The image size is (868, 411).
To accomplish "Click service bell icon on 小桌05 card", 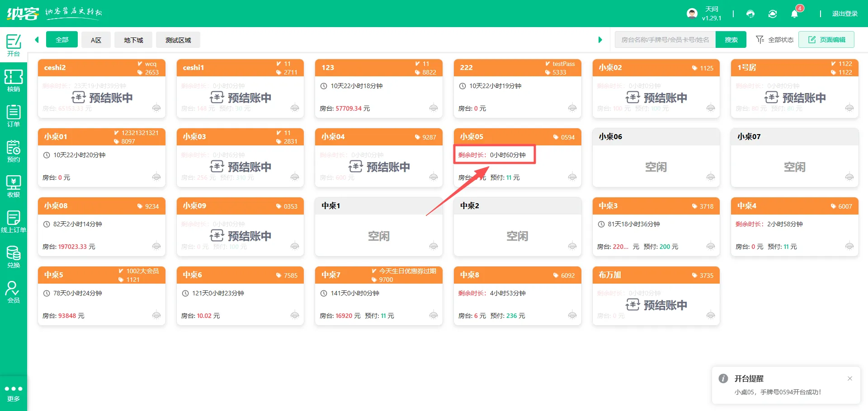I will coord(572,177).
